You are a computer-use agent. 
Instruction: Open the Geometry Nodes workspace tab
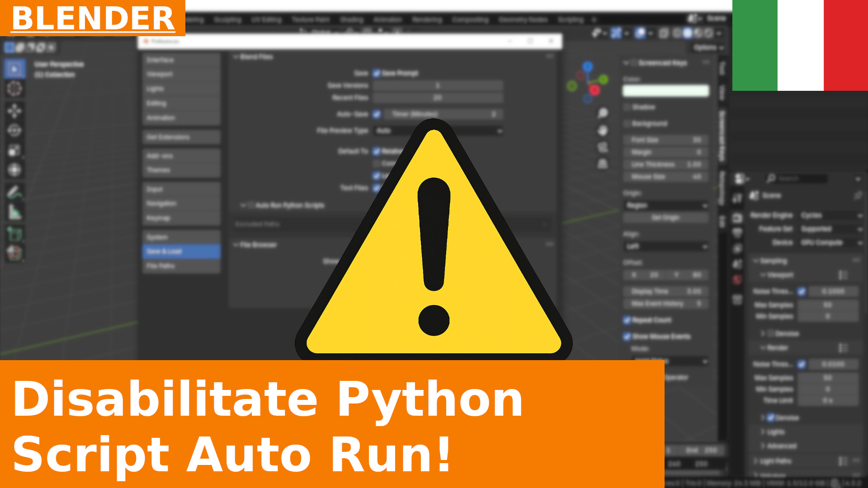[x=523, y=20]
